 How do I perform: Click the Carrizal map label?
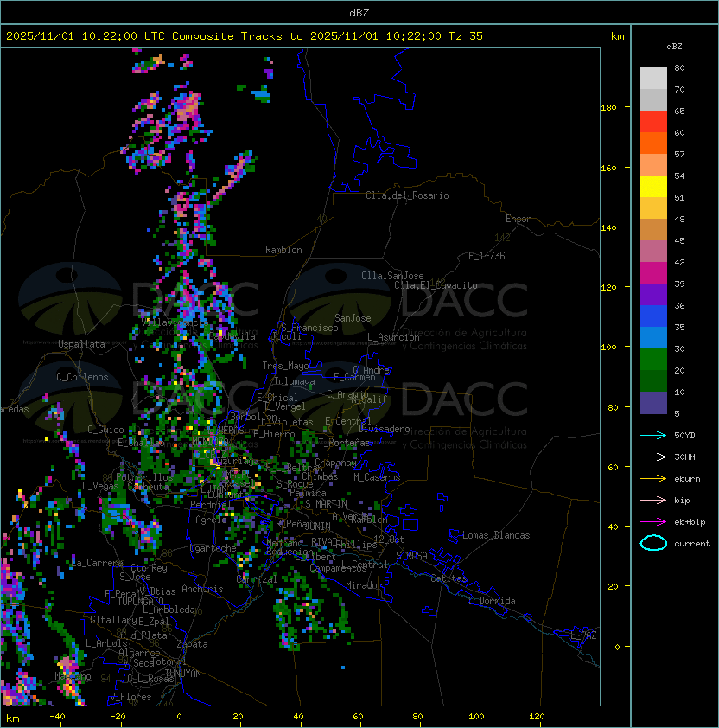(257, 579)
